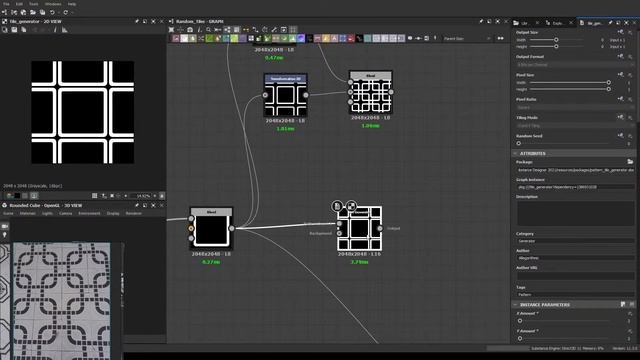Click into the Description text box
The width and height of the screenshot is (640, 360).
pyautogui.click(x=576, y=213)
